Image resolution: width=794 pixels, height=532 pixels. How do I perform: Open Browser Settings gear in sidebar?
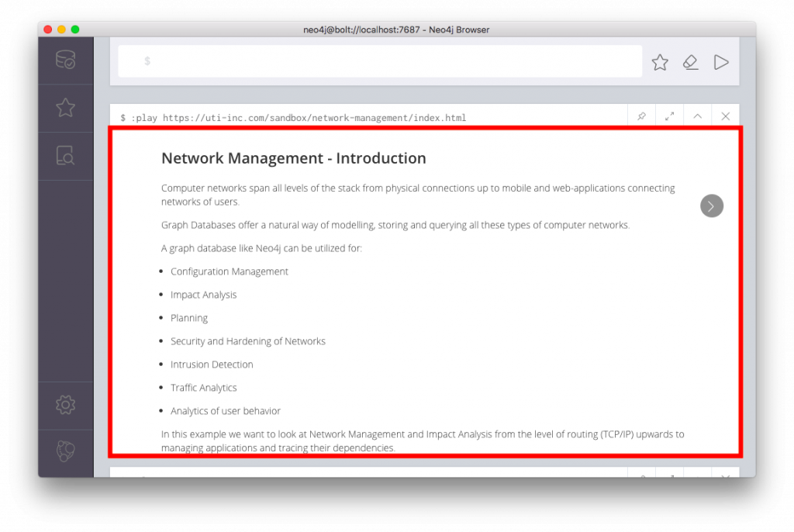click(66, 404)
